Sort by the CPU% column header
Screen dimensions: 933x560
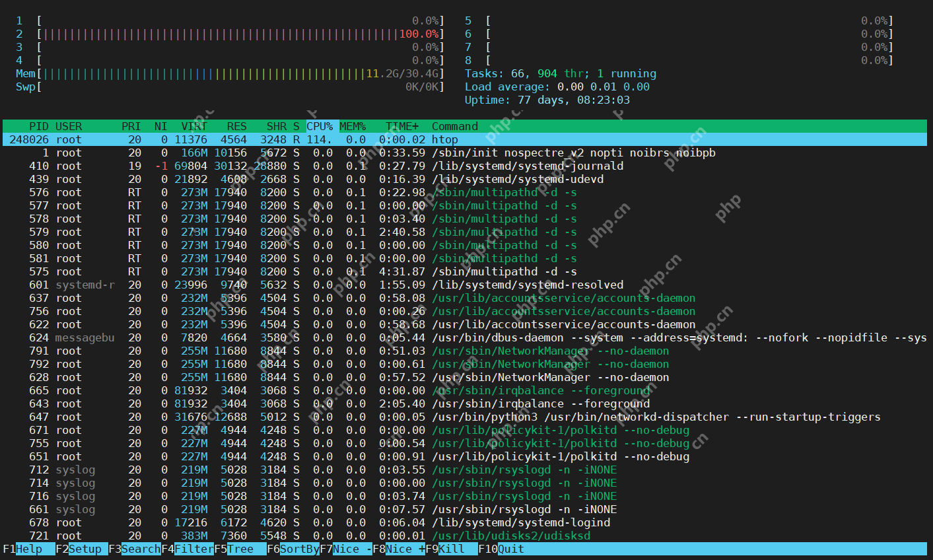320,126
